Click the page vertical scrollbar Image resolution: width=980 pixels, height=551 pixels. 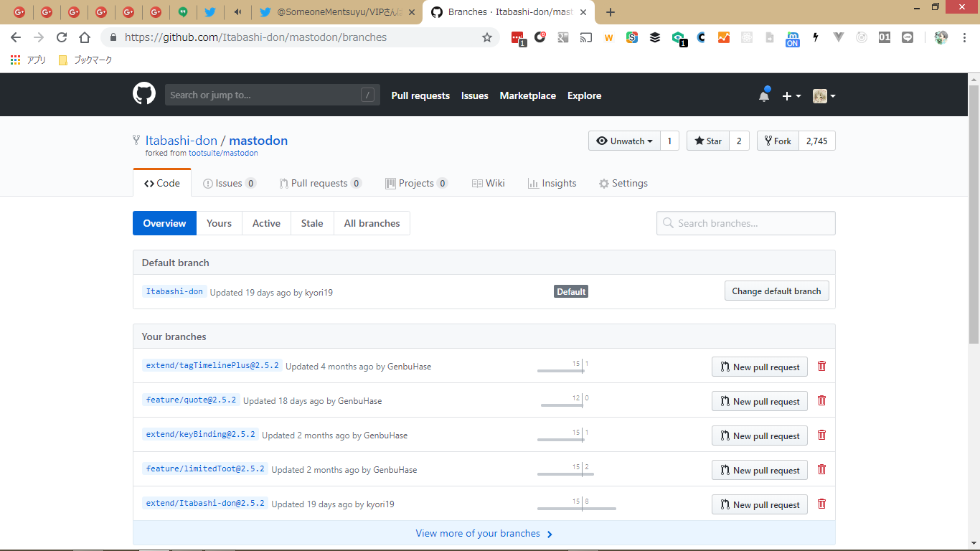(974, 215)
